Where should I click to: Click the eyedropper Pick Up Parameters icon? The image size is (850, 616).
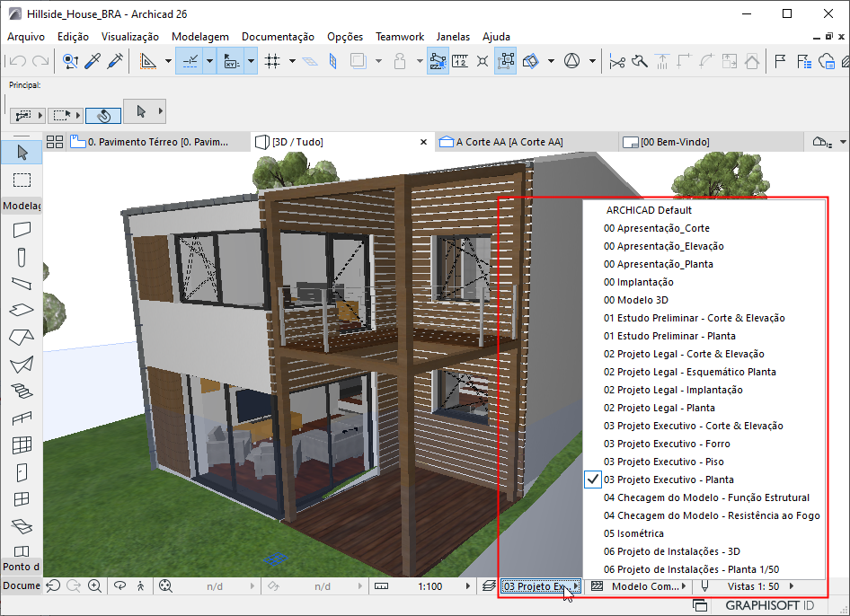(x=93, y=62)
